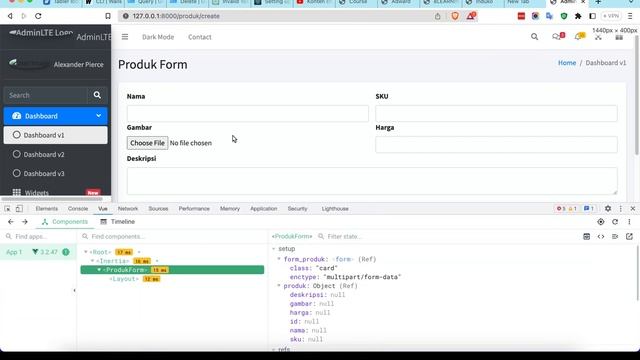Inspect DOM icon in state panel
Image resolution: width=640 pixels, height=360 pixels.
(x=615, y=236)
